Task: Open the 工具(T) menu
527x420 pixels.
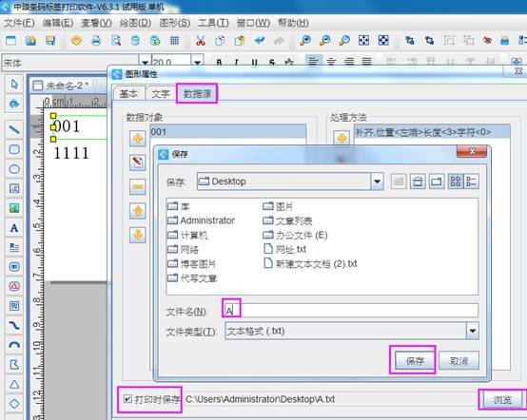Action: (213, 23)
